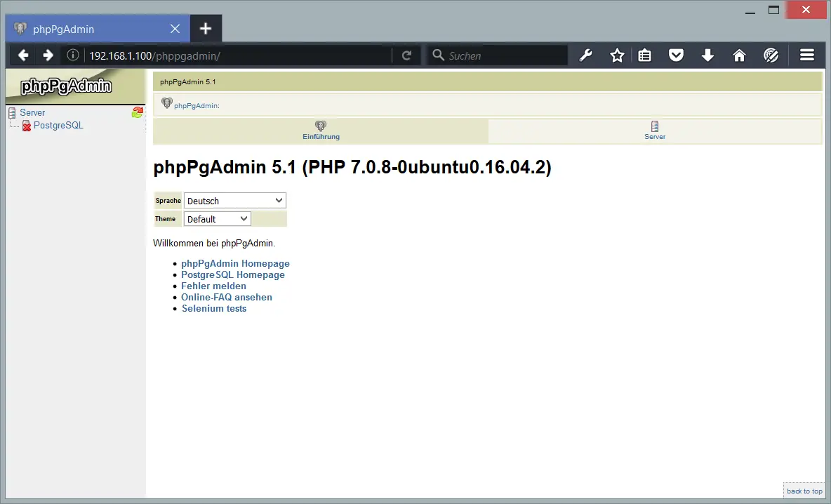Image resolution: width=831 pixels, height=504 pixels.
Task: Click the PostgreSQL disconnected server icon
Action: click(x=27, y=126)
